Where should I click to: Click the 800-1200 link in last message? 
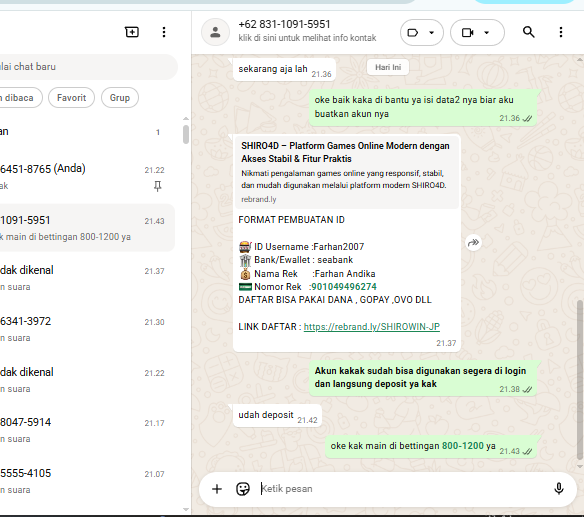[463, 446]
